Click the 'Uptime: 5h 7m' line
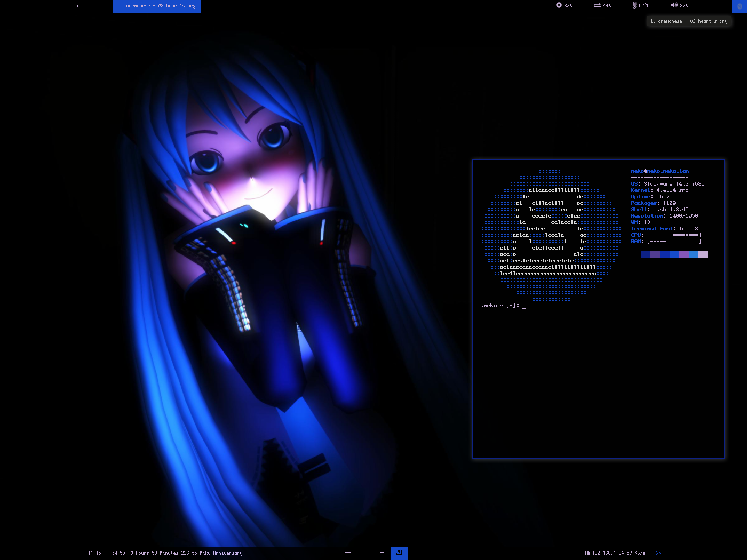Screen dimensions: 747x560 click(x=651, y=197)
